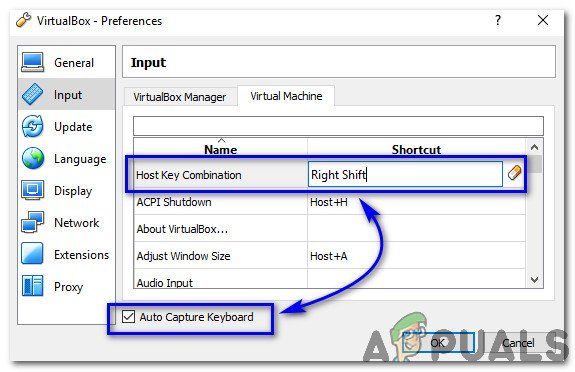Select the Input keyboard icon
The image size is (575, 372).
pos(32,94)
